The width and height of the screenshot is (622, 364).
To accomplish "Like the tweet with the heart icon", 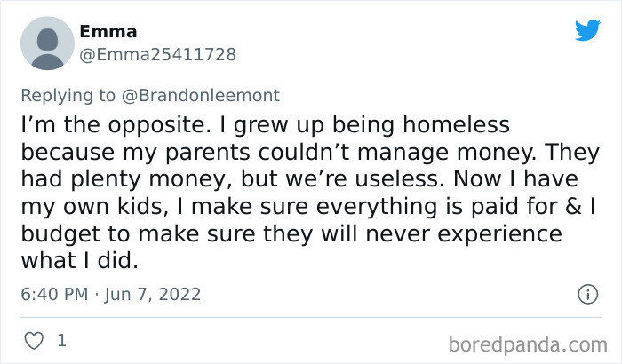I will point(33,340).
